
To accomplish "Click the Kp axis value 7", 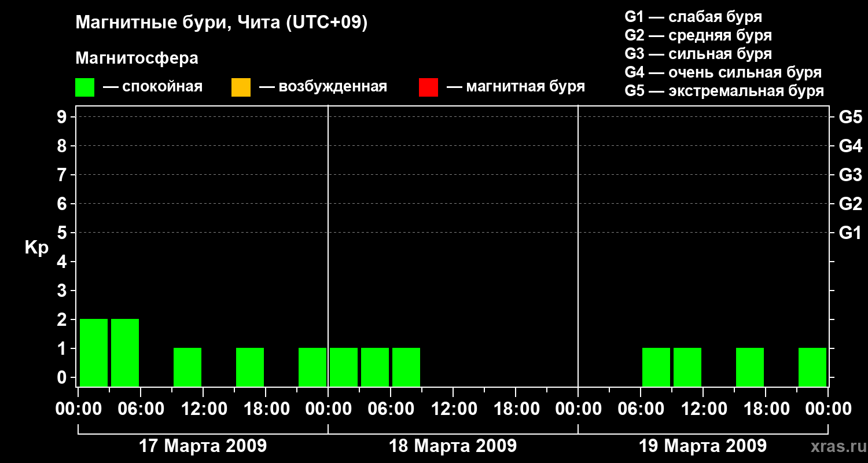I will click(x=63, y=175).
